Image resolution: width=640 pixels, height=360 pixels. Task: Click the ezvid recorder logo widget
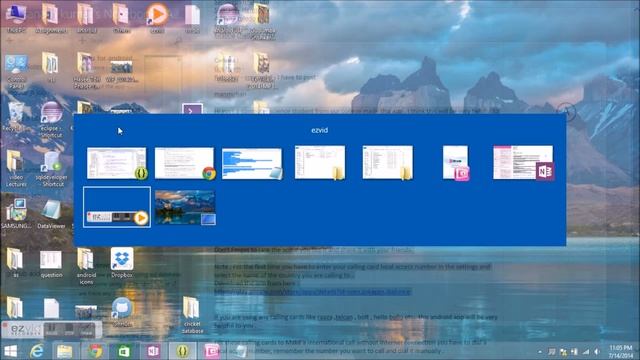(x=26, y=330)
